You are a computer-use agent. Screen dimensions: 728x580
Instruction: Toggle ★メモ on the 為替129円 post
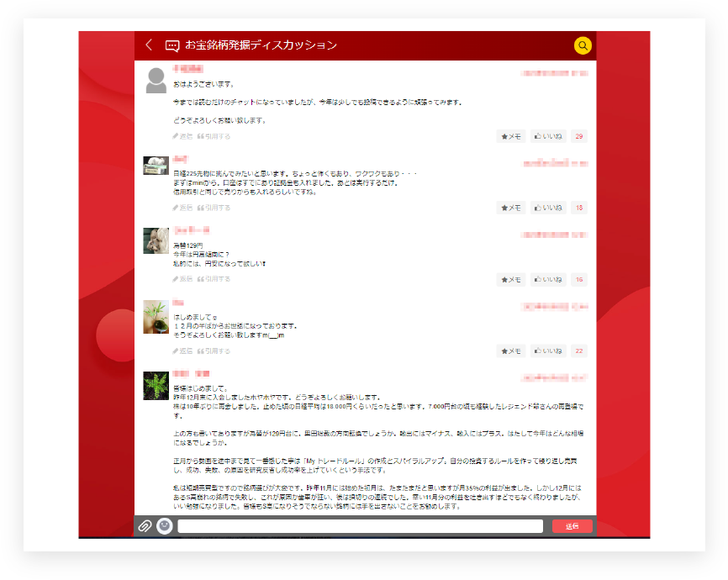coord(510,279)
